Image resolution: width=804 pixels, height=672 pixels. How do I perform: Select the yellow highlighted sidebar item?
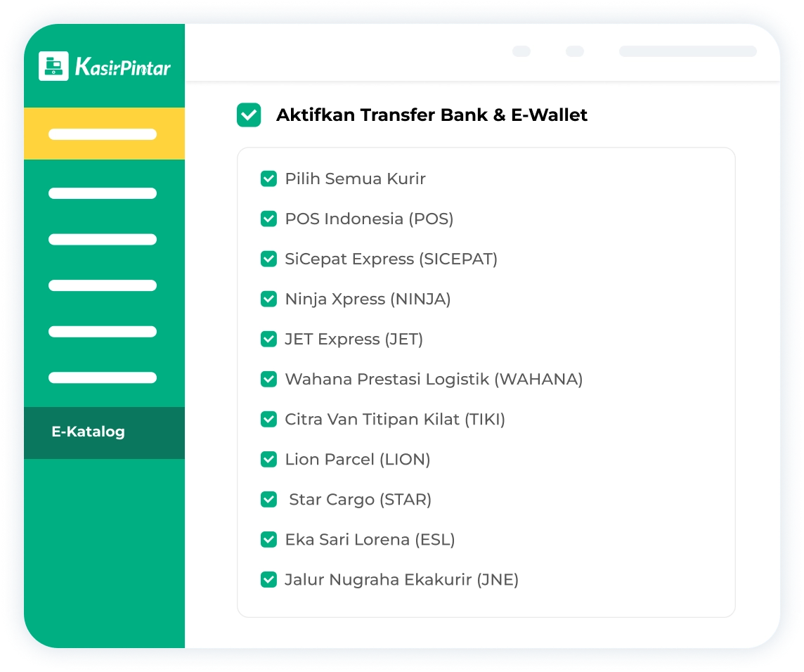[x=103, y=134]
